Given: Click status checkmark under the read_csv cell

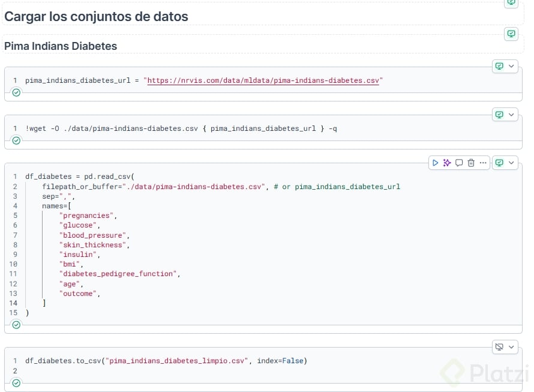Looking at the screenshot, I should 16,325.
